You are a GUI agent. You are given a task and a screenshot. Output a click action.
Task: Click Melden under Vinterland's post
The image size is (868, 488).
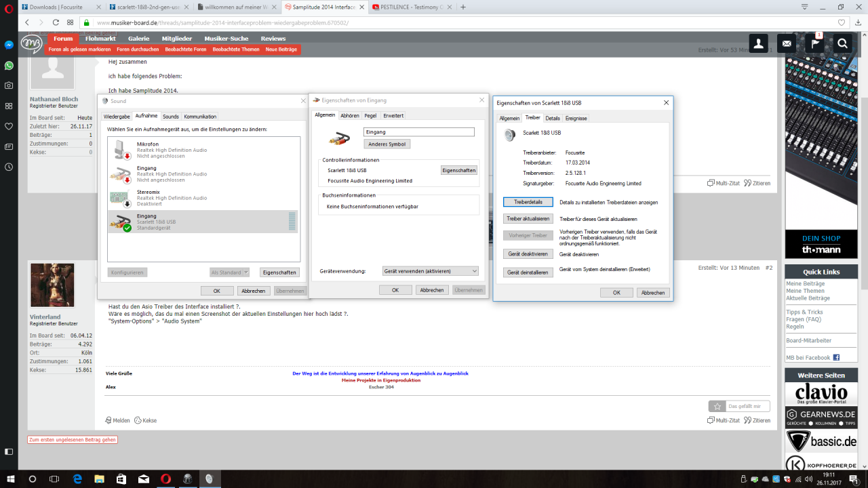pyautogui.click(x=117, y=420)
